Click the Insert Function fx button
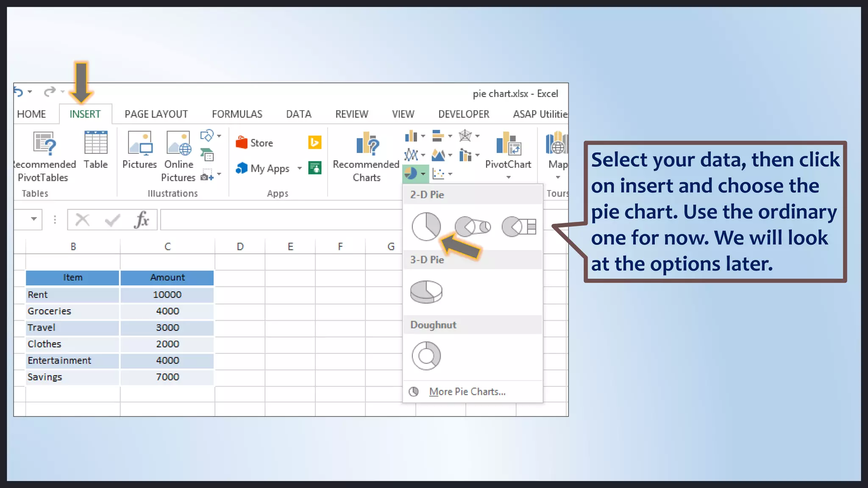The image size is (868, 488). pyautogui.click(x=142, y=220)
